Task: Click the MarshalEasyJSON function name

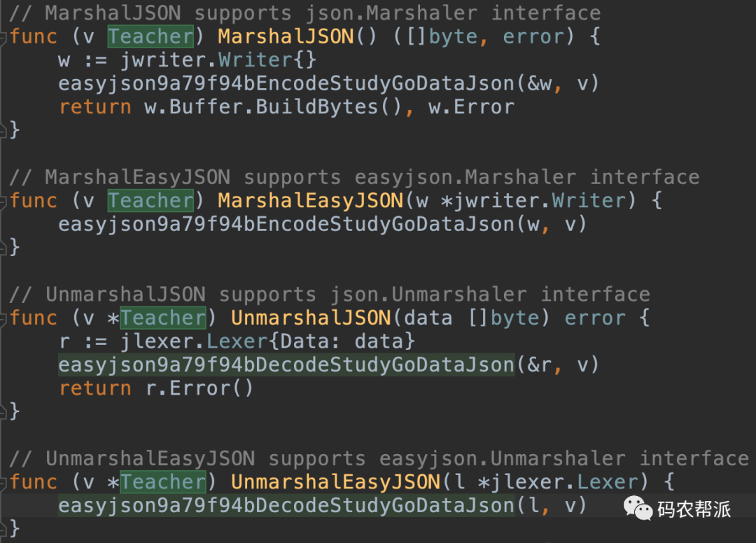Action: [311, 201]
